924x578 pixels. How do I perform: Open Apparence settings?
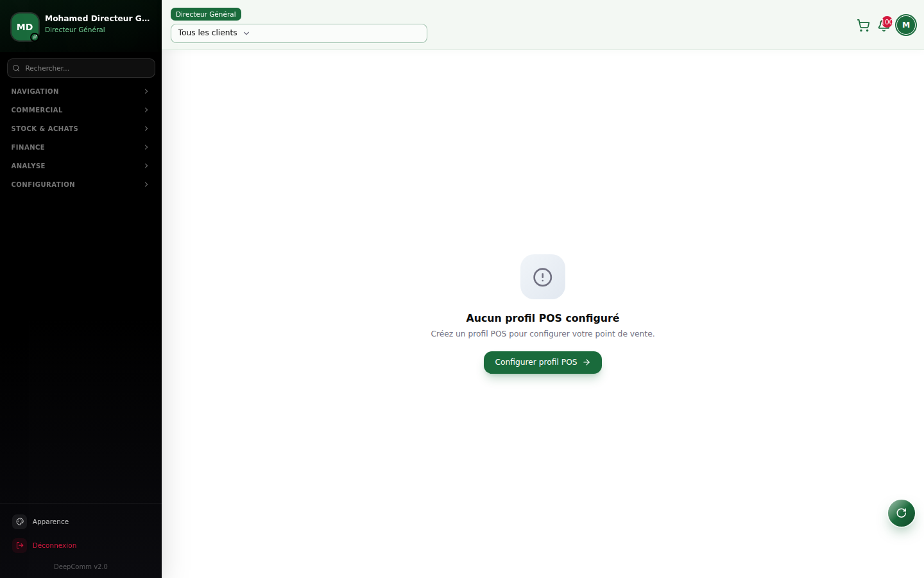[81, 521]
